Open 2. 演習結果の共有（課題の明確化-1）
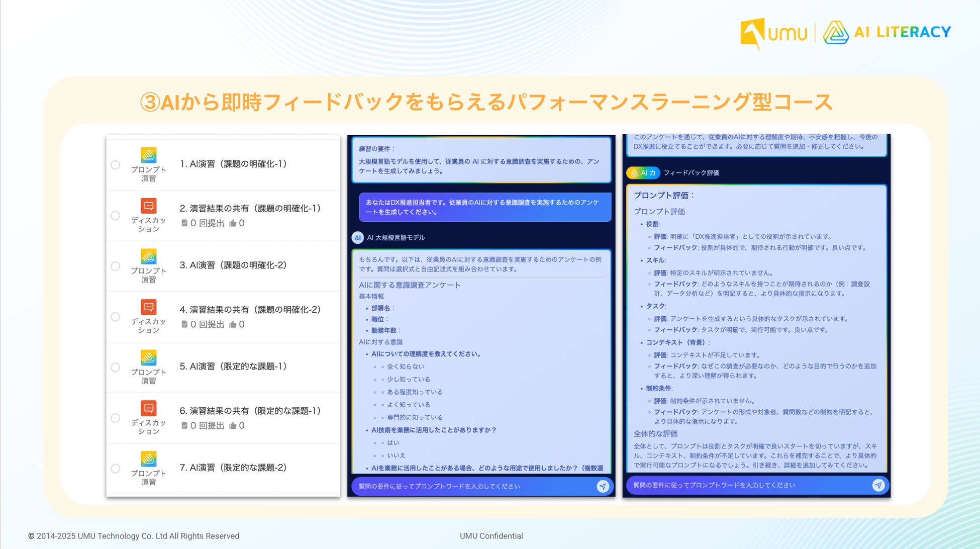Image resolution: width=980 pixels, height=549 pixels. (250, 208)
